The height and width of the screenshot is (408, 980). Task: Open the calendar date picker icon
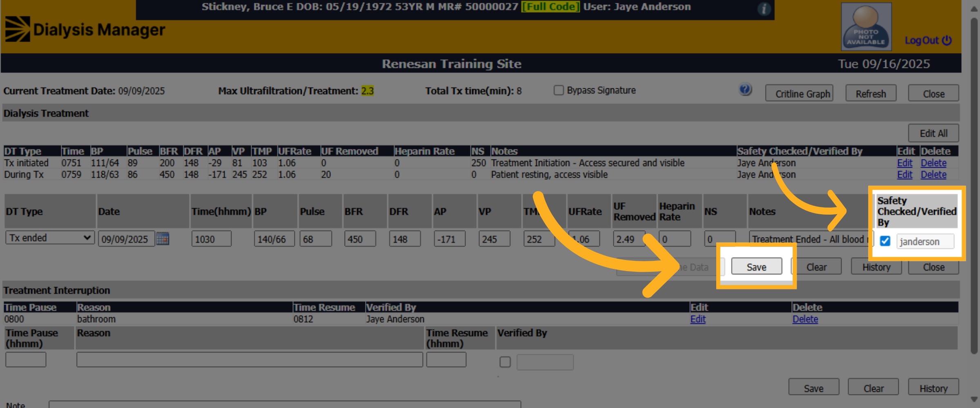click(x=163, y=238)
